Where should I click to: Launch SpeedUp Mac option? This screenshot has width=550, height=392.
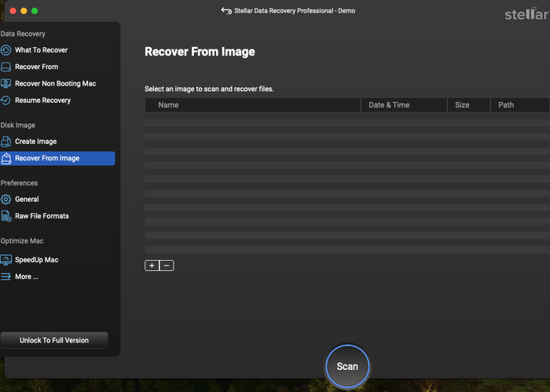point(36,260)
